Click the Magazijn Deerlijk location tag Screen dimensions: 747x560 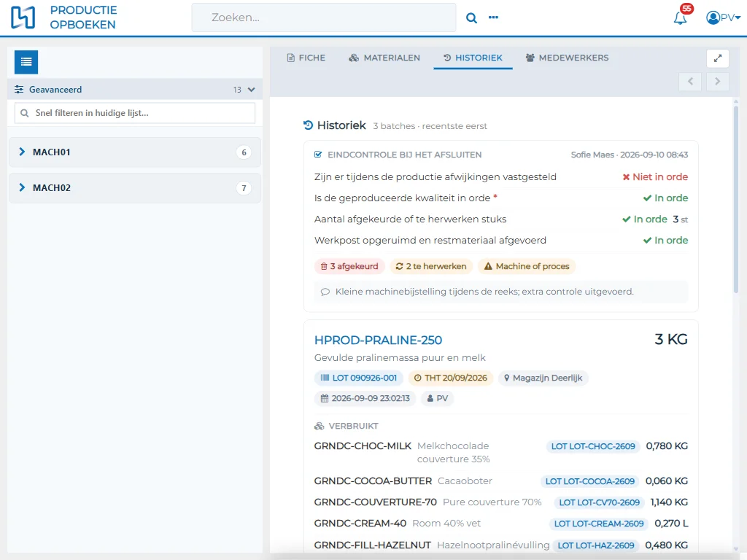pyautogui.click(x=543, y=378)
